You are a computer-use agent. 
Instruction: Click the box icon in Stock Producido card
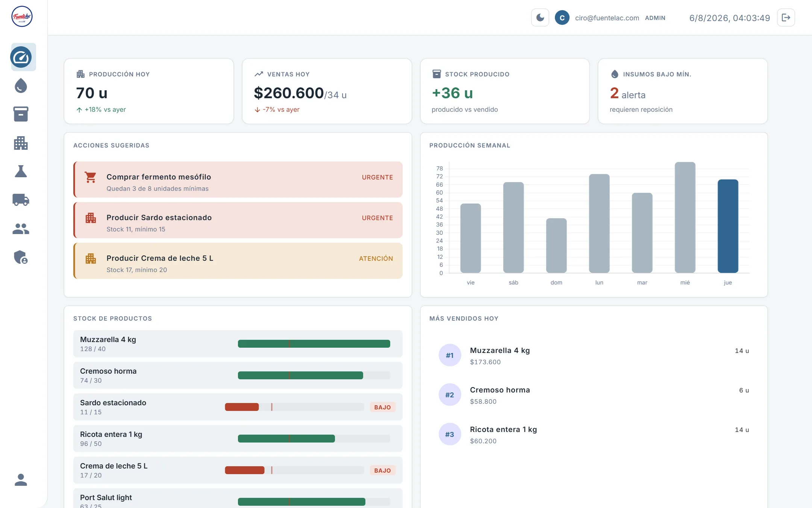click(437, 74)
